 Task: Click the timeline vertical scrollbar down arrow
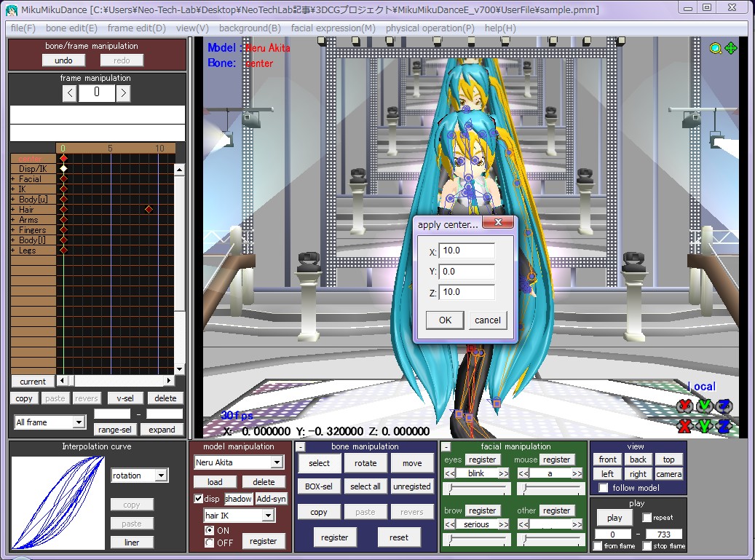click(x=179, y=369)
